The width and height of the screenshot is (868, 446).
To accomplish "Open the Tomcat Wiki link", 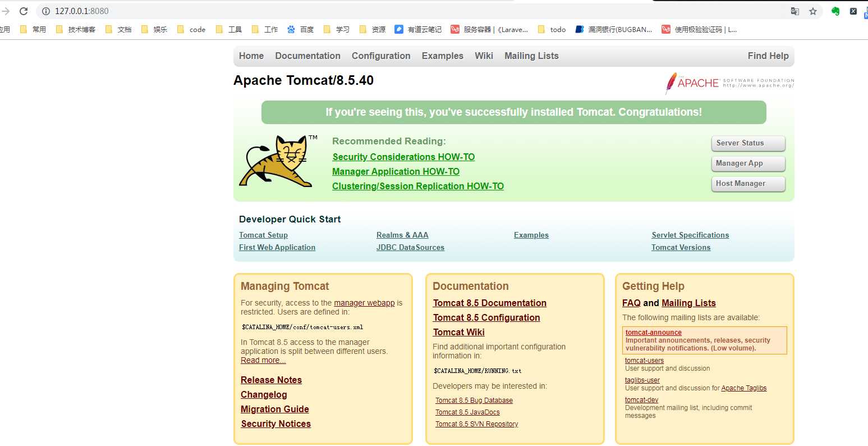I will [x=459, y=332].
